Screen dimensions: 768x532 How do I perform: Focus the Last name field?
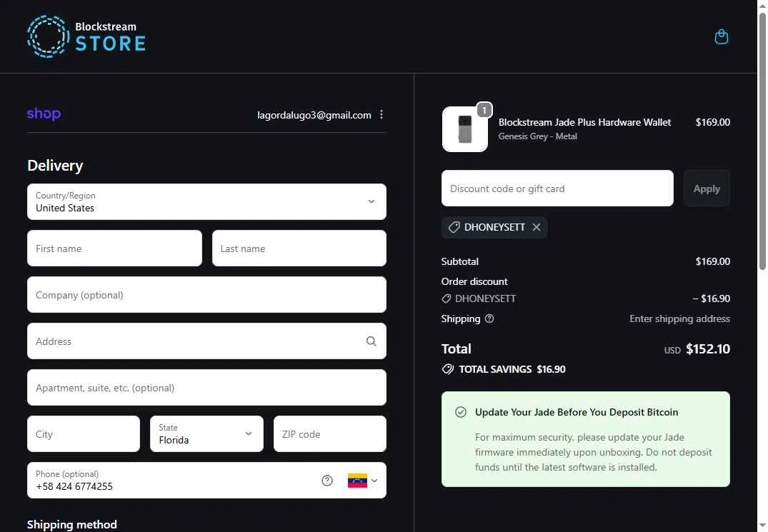pos(299,248)
